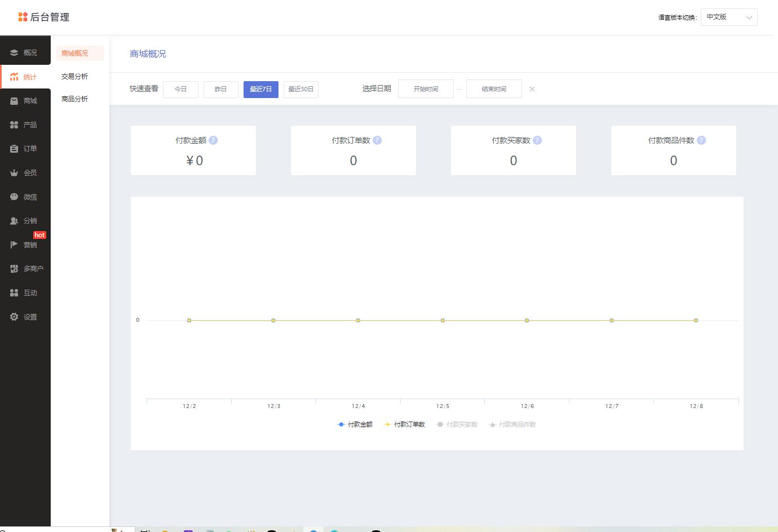Open the 统计 sidebar section
778x532 pixels.
click(x=25, y=77)
